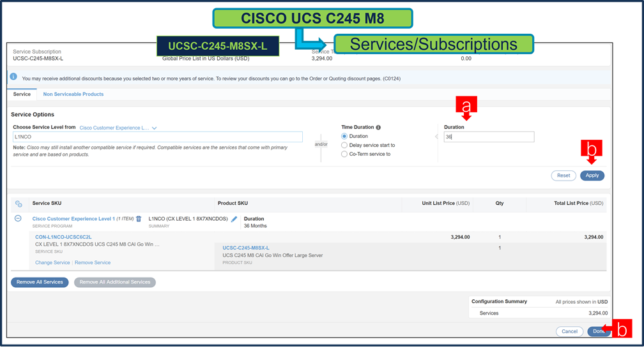
Task: Click the Done button
Action: 598,331
